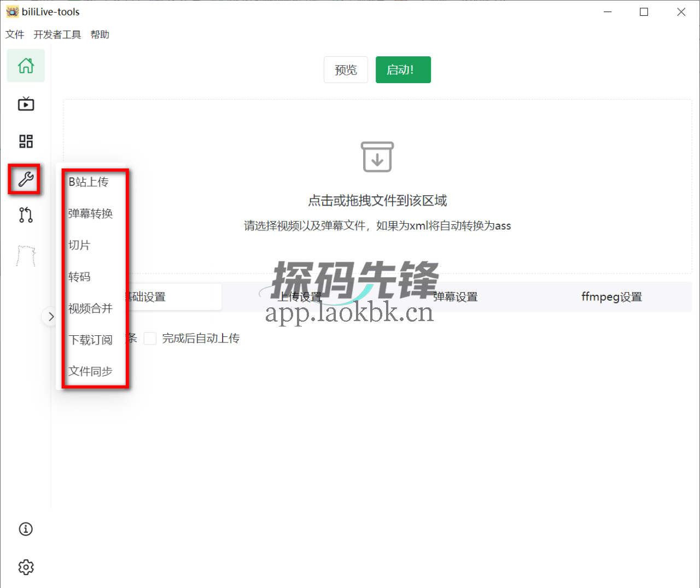Click 点击或拖拽文件到该区域 upload area text
Image resolution: width=700 pixels, height=588 pixels.
point(377,201)
